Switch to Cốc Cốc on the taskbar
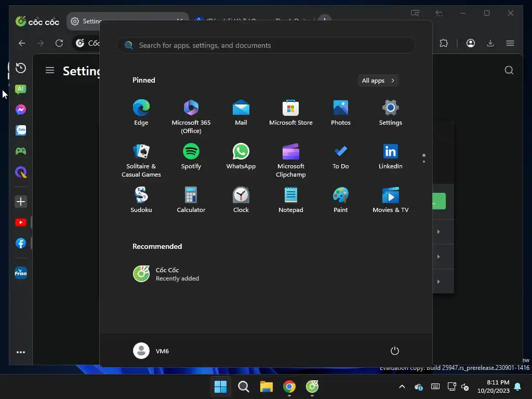Screen dimensions: 532x399 click(x=312, y=387)
